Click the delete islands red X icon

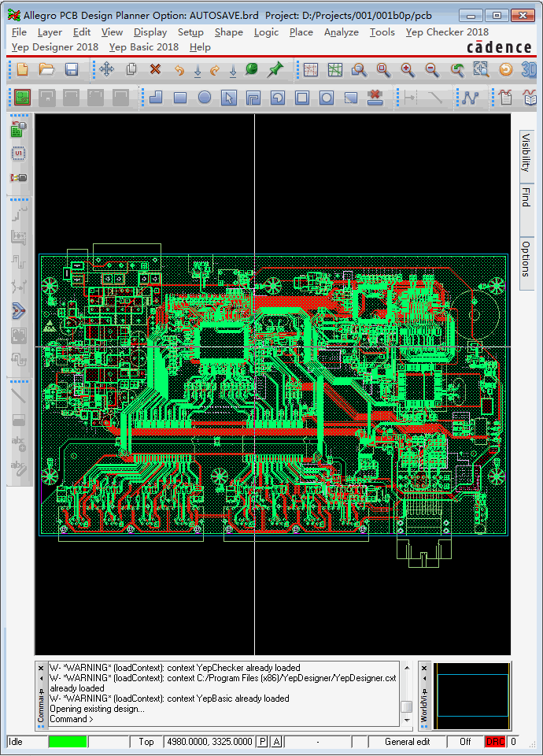(x=375, y=98)
